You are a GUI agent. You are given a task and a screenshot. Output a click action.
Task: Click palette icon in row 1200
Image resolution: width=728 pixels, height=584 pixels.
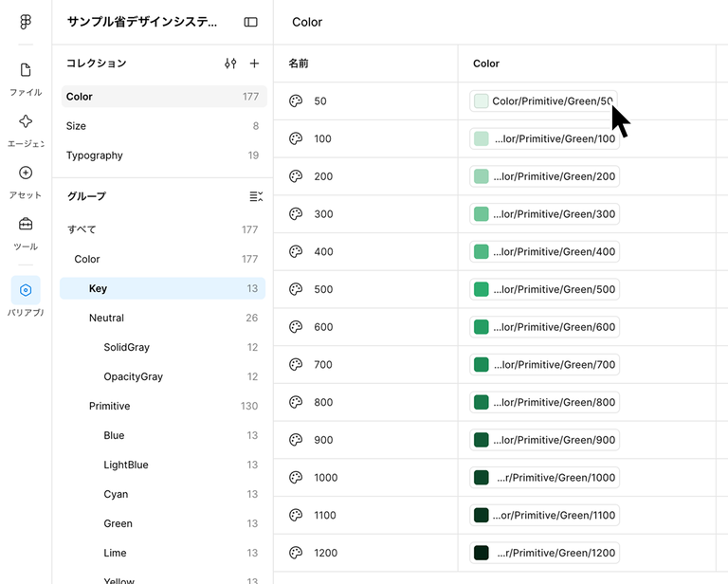(296, 553)
